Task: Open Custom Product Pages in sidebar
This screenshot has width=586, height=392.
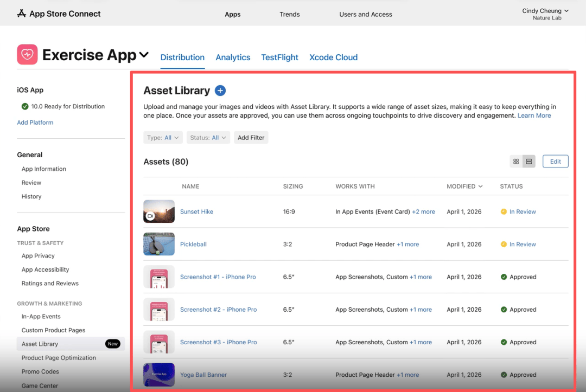Action: click(53, 330)
